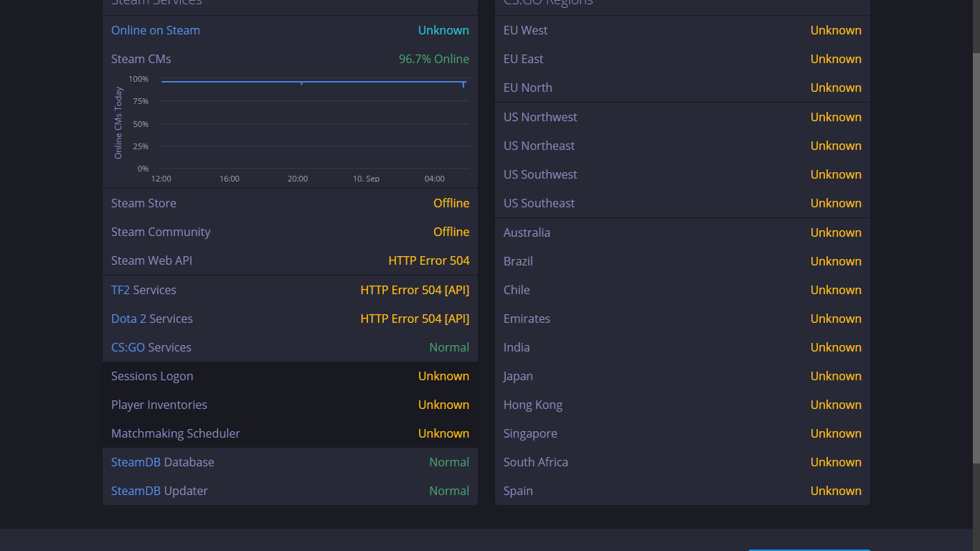Click the Offline status beside Steam Community
980x551 pixels.
pyautogui.click(x=451, y=232)
